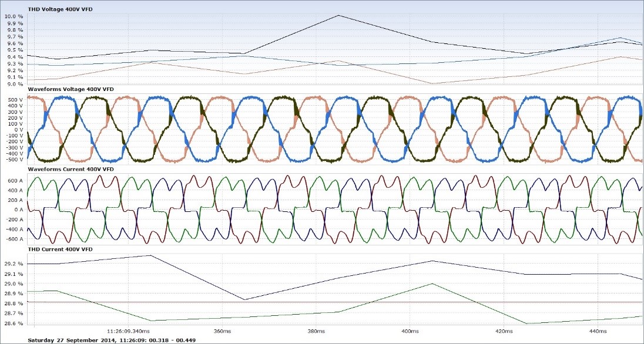Select the '400ms' time axis label
This screenshot has width=644, height=344.
(410, 331)
